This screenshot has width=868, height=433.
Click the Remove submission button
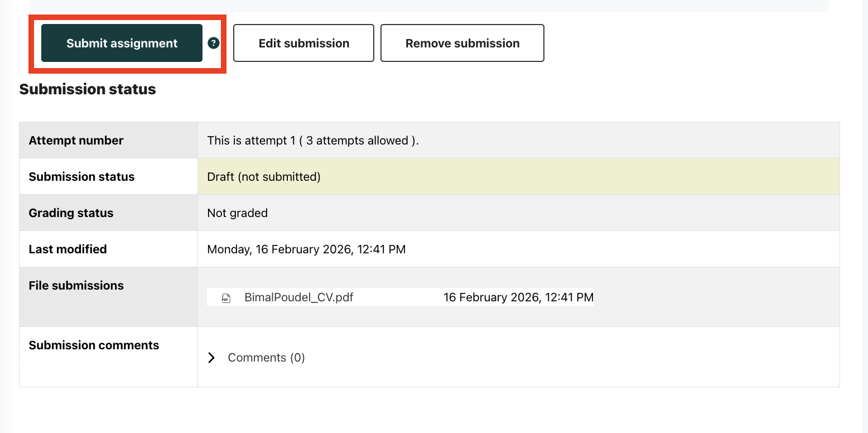click(x=462, y=43)
